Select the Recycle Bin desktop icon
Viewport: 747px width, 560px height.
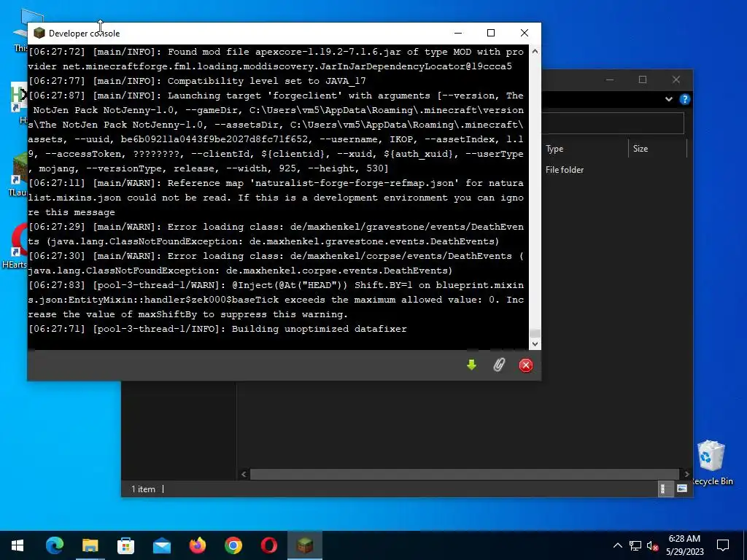pos(712,462)
